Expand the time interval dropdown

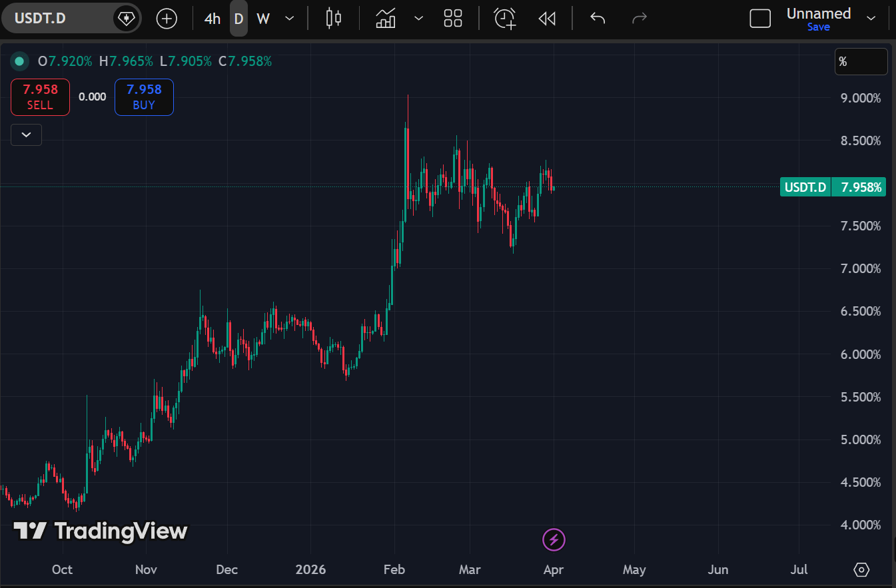click(x=289, y=19)
